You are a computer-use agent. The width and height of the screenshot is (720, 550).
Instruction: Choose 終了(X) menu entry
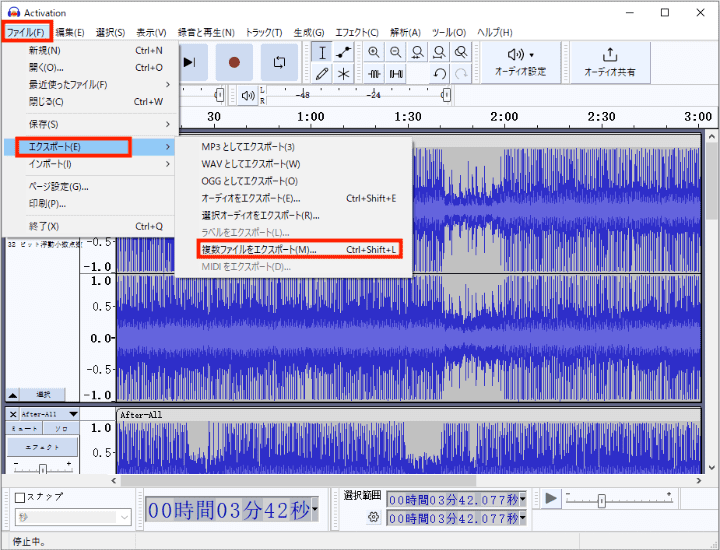(90, 226)
